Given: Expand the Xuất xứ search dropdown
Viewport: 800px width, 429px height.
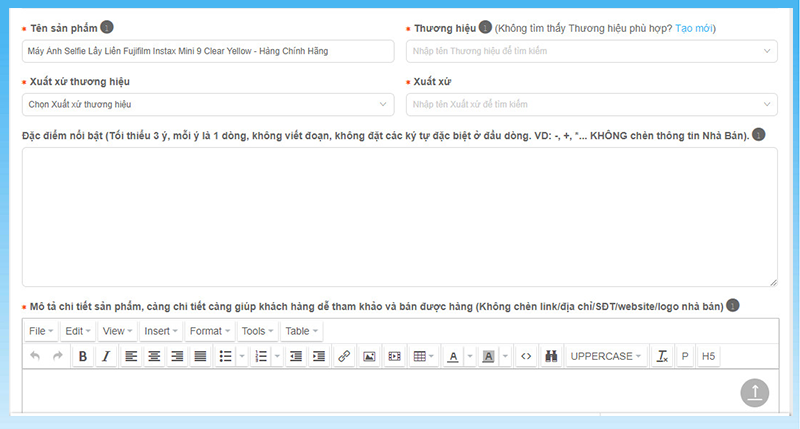Looking at the screenshot, I should click(592, 104).
